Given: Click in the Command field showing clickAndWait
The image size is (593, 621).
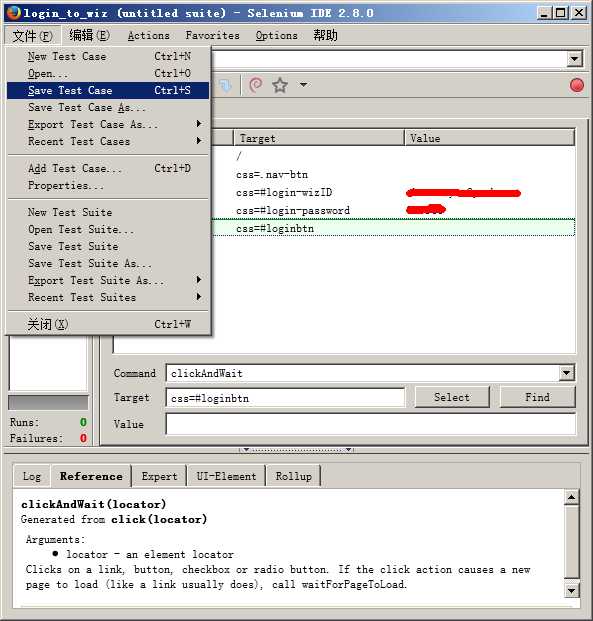Looking at the screenshot, I should coord(362,373).
